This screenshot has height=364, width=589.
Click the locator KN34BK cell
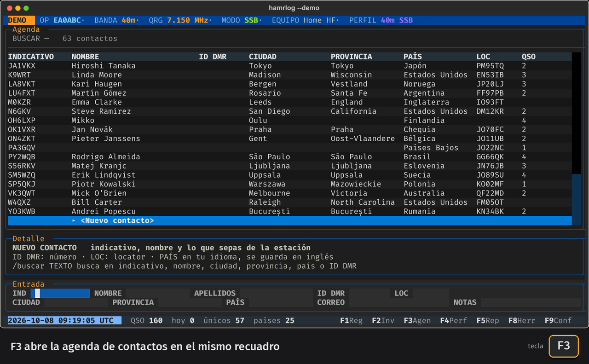click(490, 211)
